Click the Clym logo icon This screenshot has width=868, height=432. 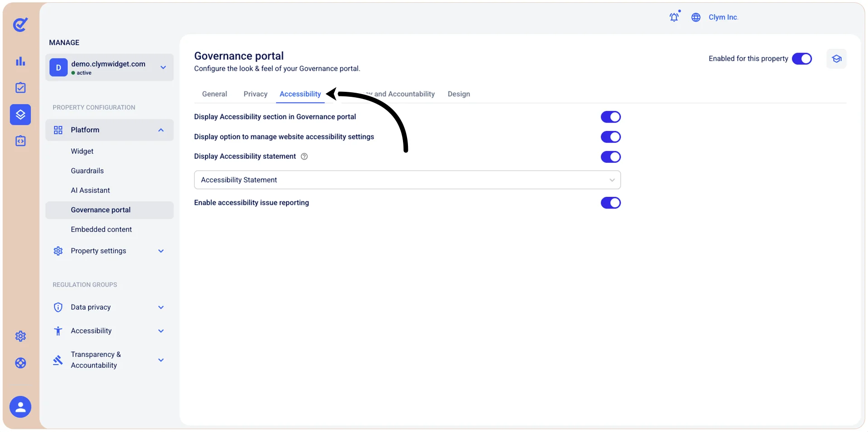tap(20, 24)
